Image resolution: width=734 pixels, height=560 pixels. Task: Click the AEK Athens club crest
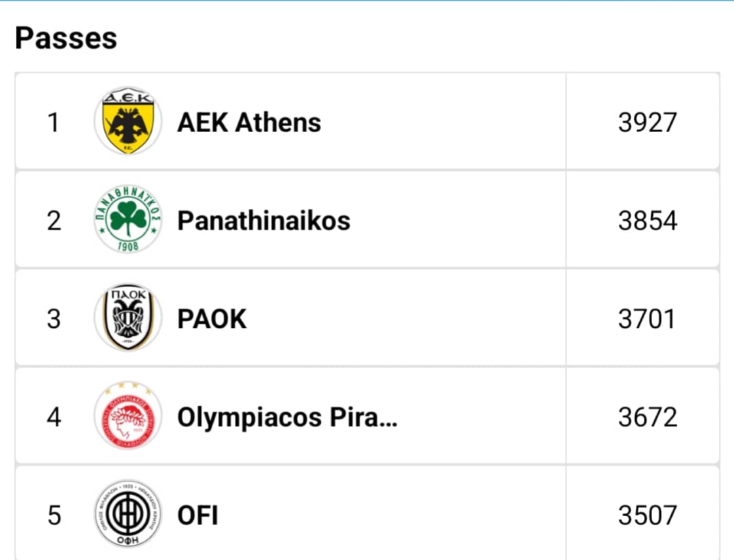click(x=128, y=121)
